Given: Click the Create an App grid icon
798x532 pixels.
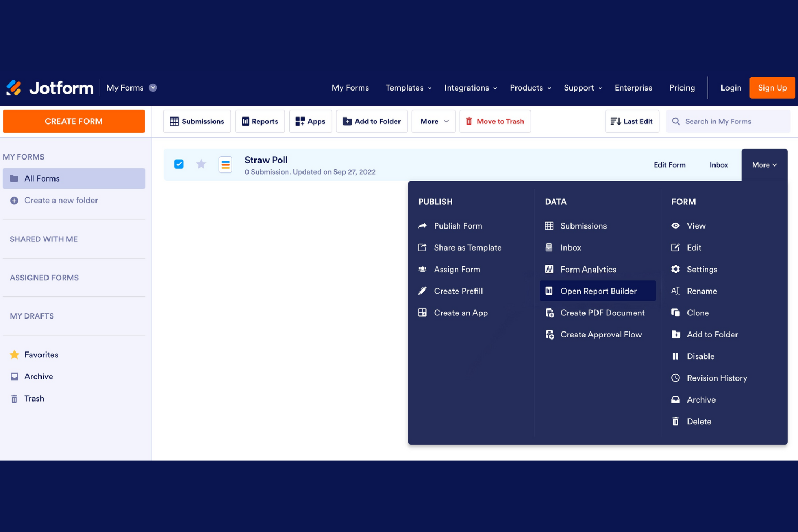Looking at the screenshot, I should pyautogui.click(x=423, y=313).
